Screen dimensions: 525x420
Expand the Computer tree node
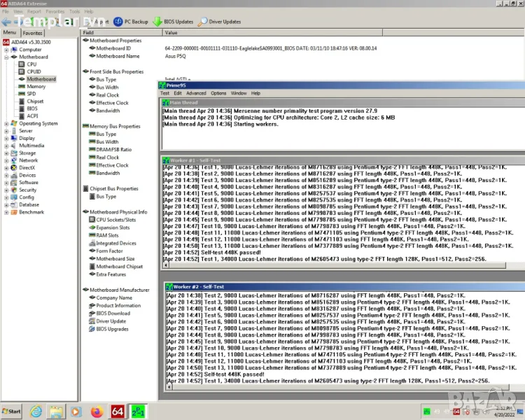(x=7, y=50)
